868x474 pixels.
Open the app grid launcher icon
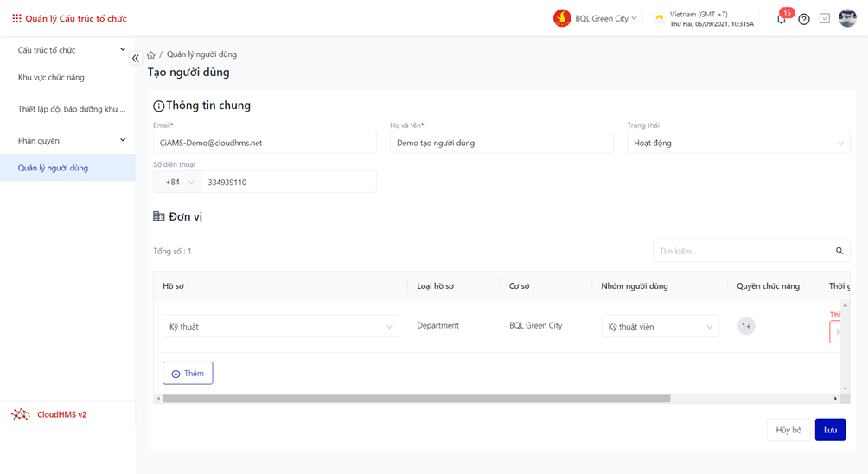(x=16, y=18)
